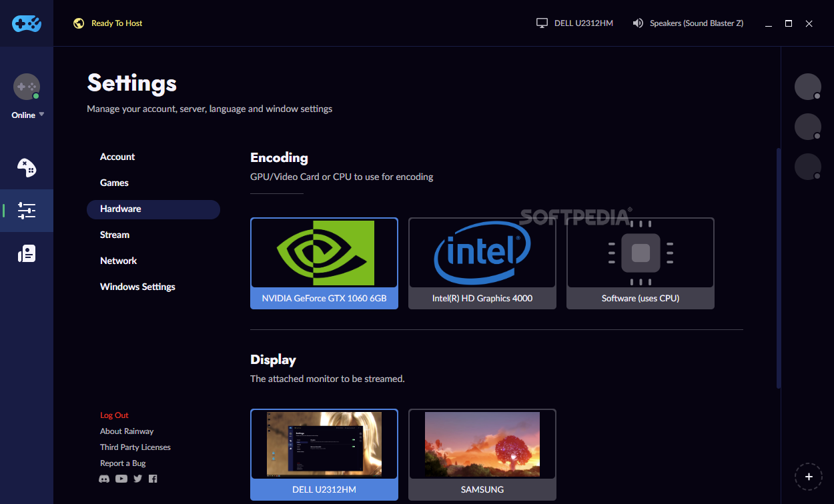
Task: Open the YouTube social icon
Action: 121,479
